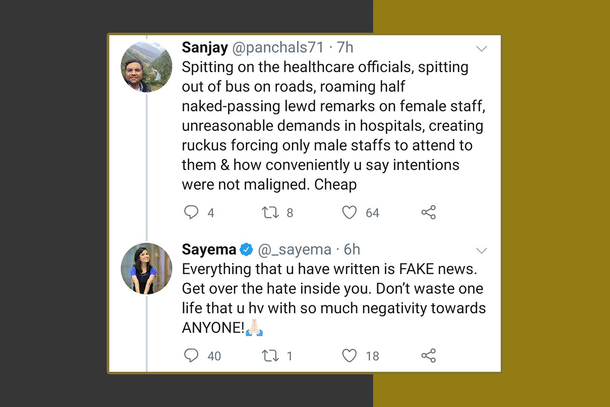Like Sayema's tweet with the heart
Image resolution: width=610 pixels, height=407 pixels.
tap(349, 355)
